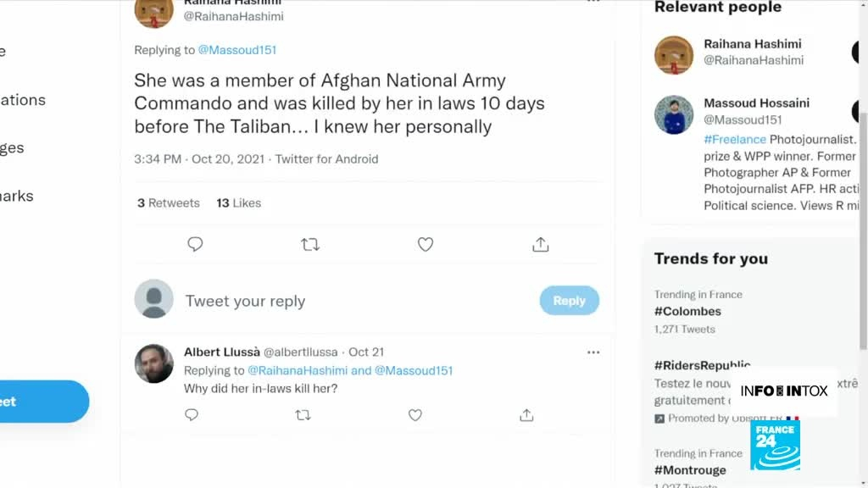Open more options on Albert Llussà's tweet

[x=593, y=352]
